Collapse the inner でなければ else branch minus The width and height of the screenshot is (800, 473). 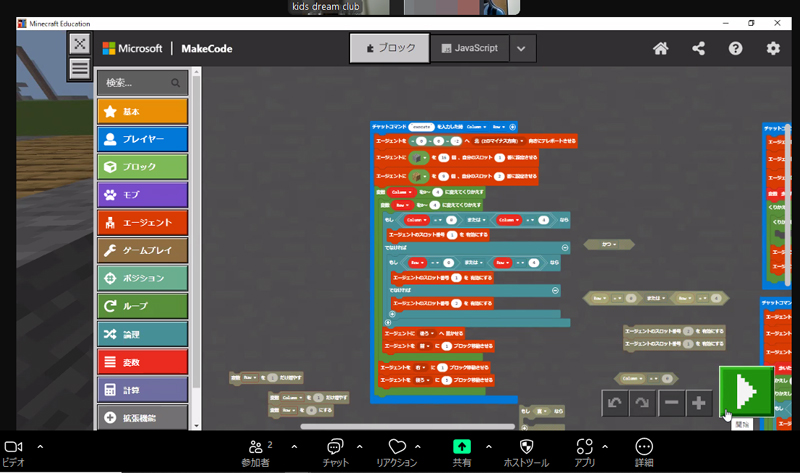[x=555, y=290]
